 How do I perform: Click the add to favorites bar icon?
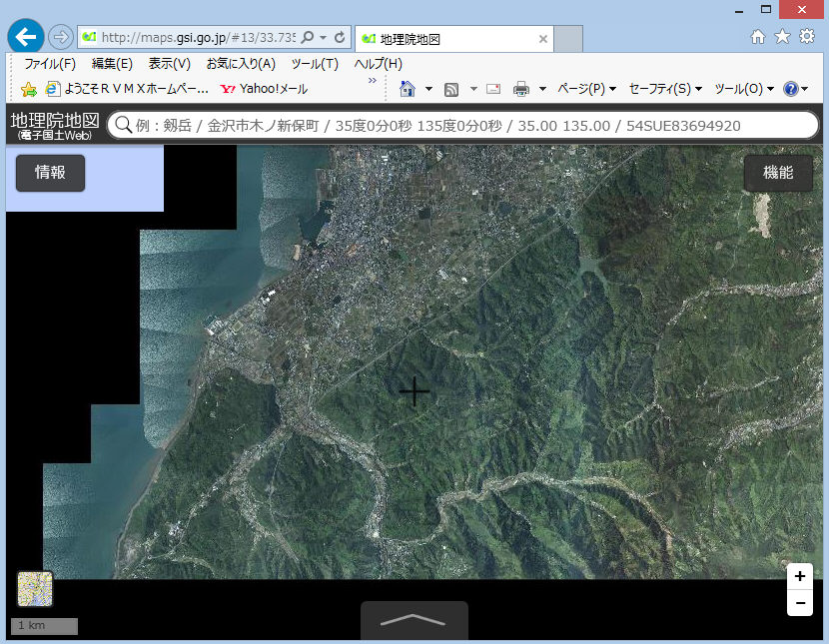coord(29,89)
